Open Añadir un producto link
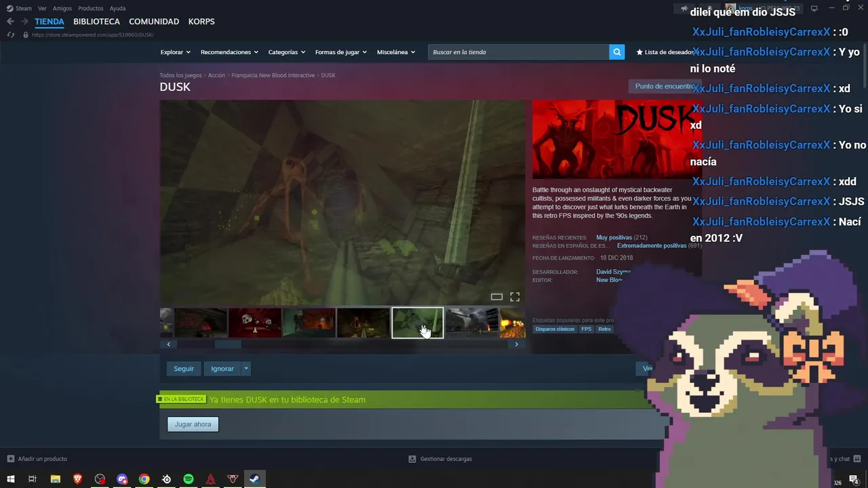The width and height of the screenshot is (868, 488). coord(42,459)
